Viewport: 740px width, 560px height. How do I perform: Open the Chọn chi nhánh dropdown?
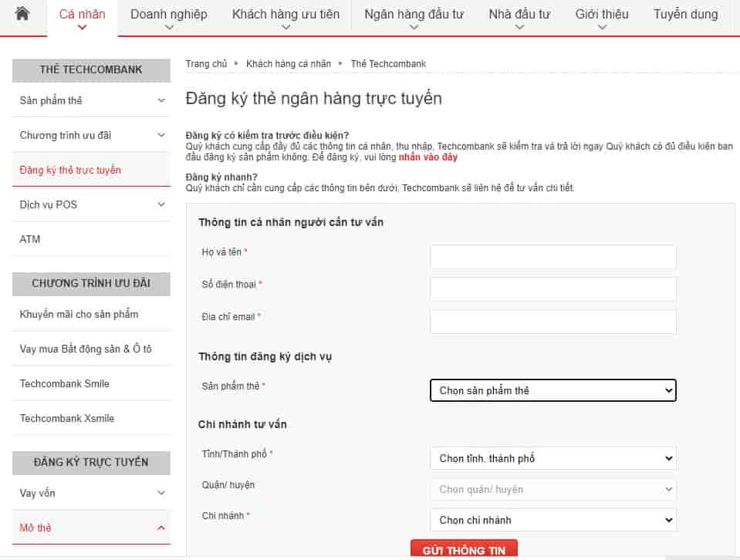coord(553,521)
